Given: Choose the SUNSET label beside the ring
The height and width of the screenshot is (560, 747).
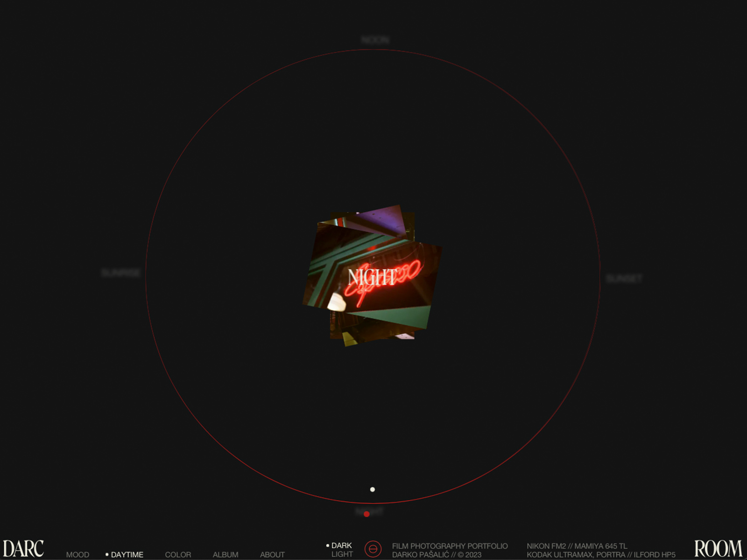Looking at the screenshot, I should click(624, 279).
